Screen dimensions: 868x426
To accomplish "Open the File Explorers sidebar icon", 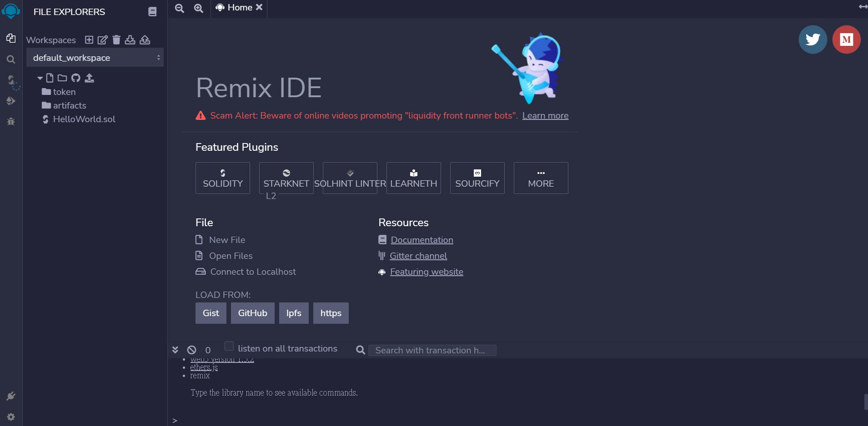I will (x=11, y=38).
